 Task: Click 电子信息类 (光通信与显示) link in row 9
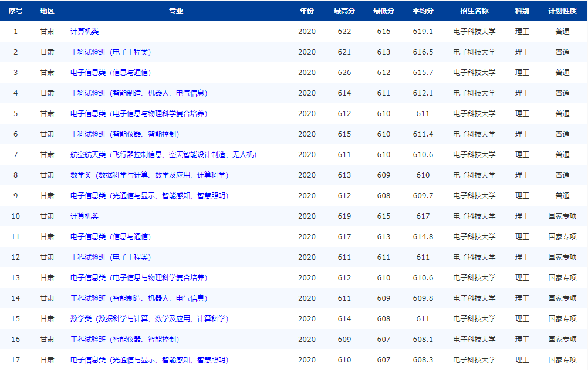(x=149, y=196)
